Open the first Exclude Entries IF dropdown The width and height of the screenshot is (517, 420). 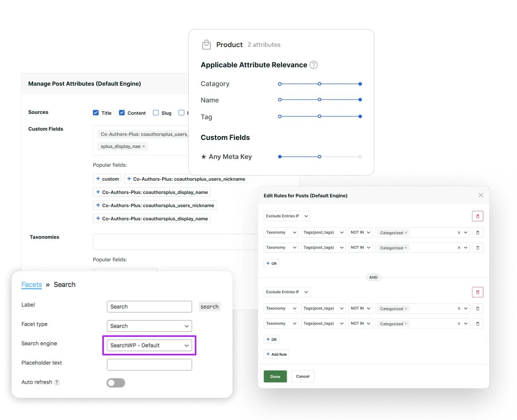click(287, 216)
